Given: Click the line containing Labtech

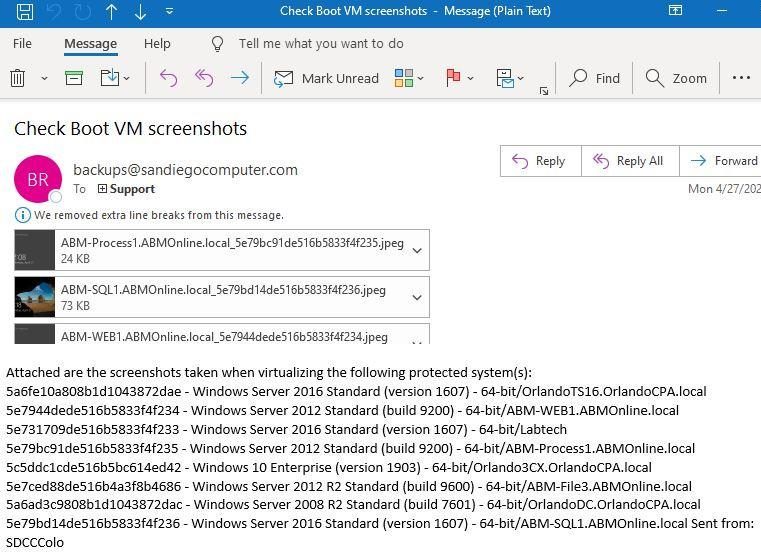Looking at the screenshot, I should pyautogui.click(x=286, y=429).
